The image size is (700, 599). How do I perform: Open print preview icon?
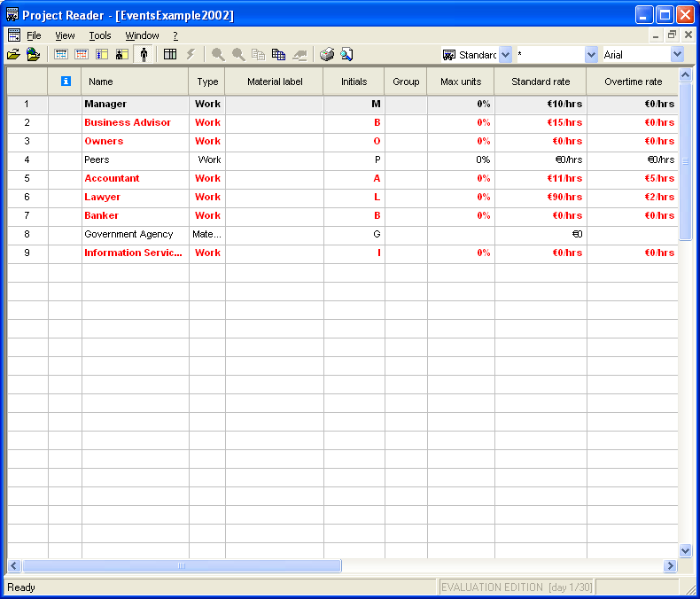click(x=346, y=54)
